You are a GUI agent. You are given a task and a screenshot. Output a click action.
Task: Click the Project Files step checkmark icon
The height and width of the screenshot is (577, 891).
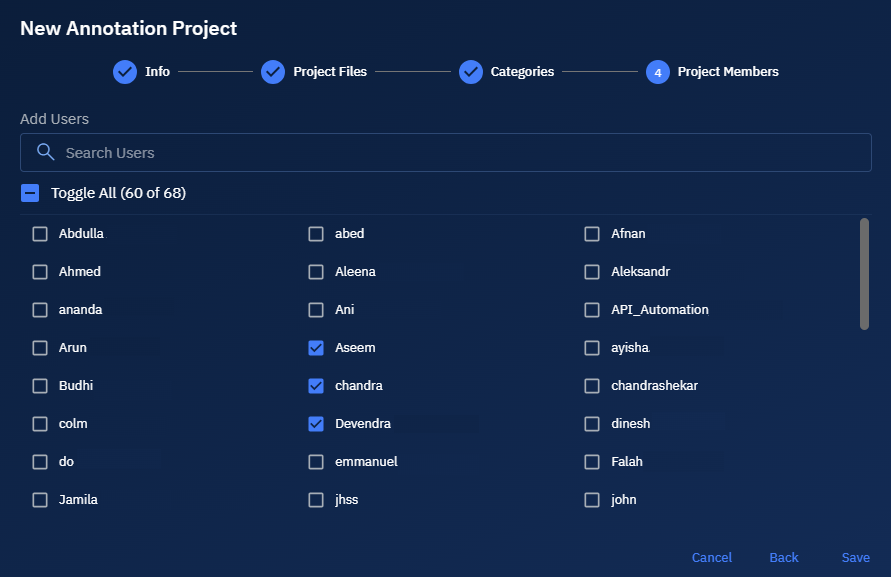[273, 72]
